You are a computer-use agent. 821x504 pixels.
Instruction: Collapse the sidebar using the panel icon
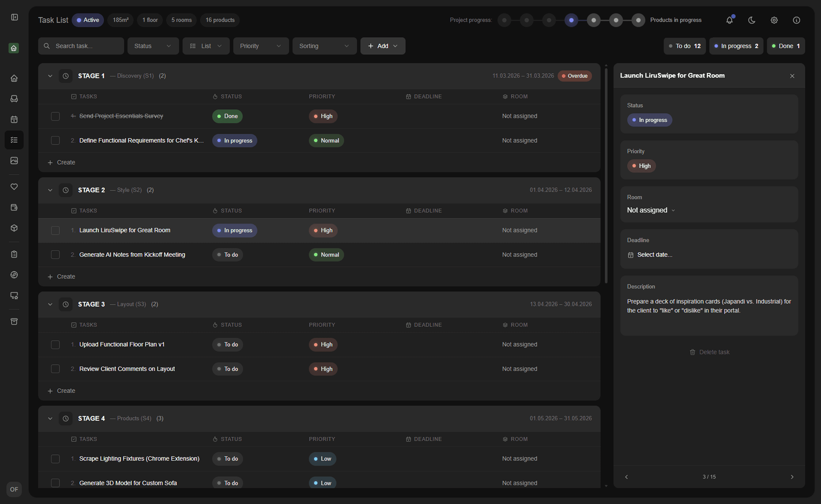pyautogui.click(x=14, y=17)
